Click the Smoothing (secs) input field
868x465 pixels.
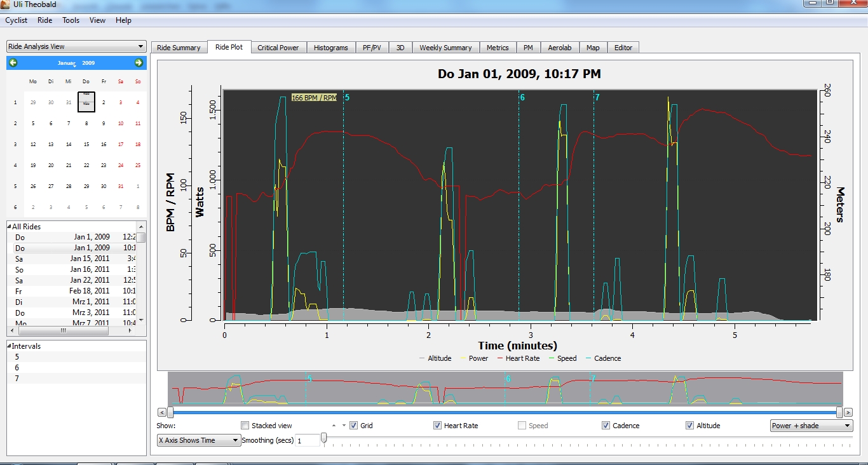pos(308,440)
